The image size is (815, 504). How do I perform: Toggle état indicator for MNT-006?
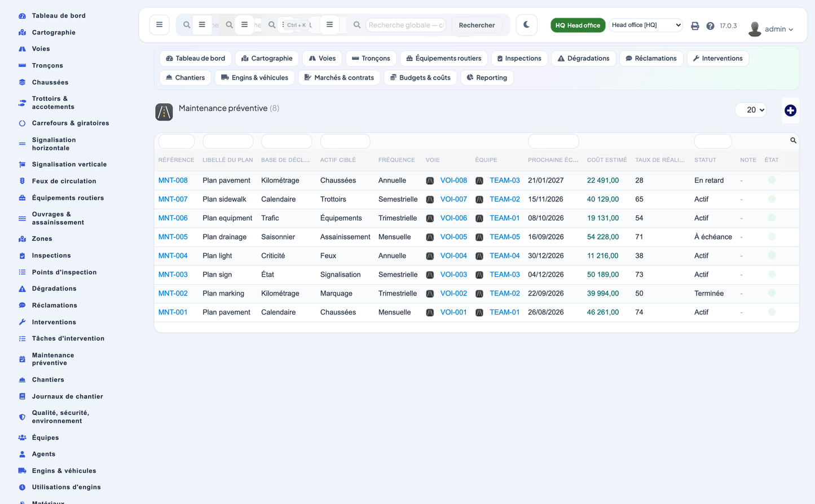772,218
